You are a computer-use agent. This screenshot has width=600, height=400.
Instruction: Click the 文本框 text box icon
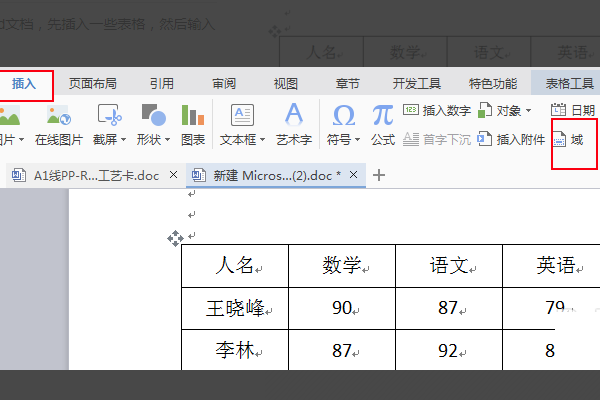pyautogui.click(x=242, y=115)
